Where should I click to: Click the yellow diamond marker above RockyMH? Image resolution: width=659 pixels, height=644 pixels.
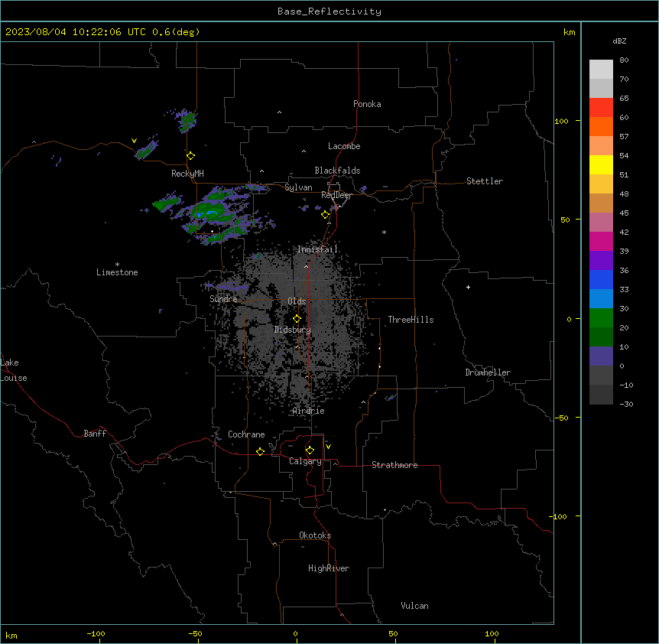coord(191,155)
